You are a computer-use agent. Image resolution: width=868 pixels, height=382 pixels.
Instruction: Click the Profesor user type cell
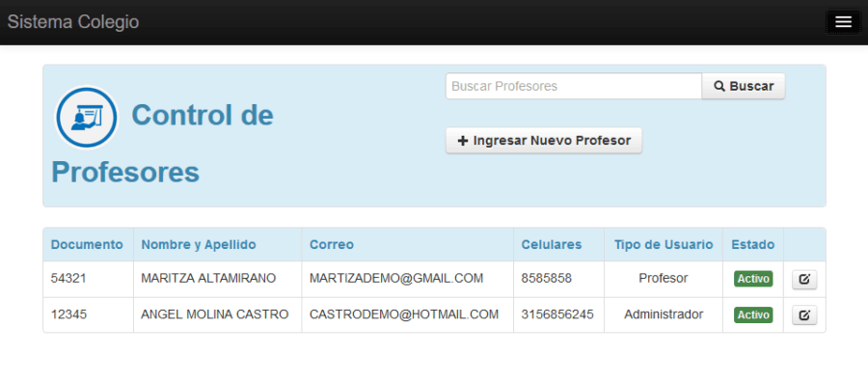[x=664, y=279]
